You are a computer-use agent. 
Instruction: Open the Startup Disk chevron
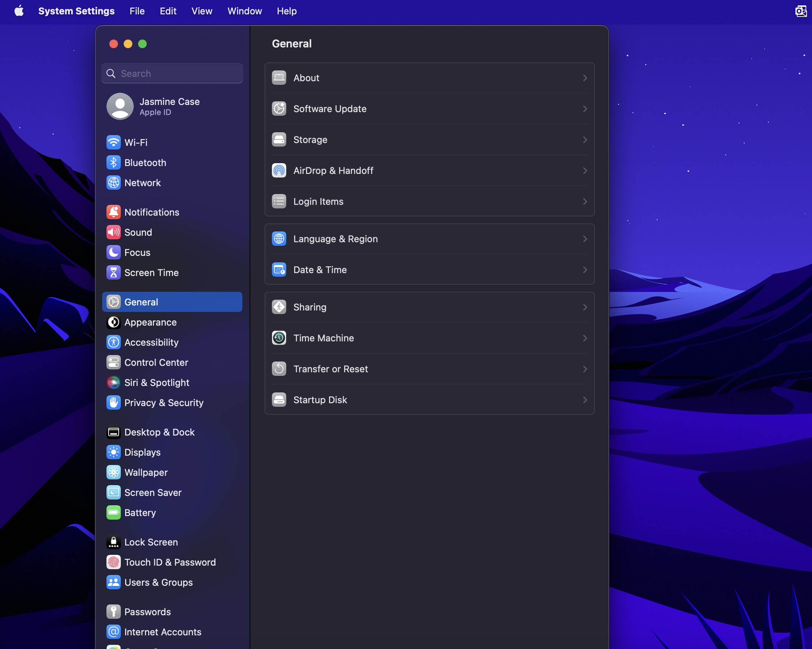coord(585,400)
